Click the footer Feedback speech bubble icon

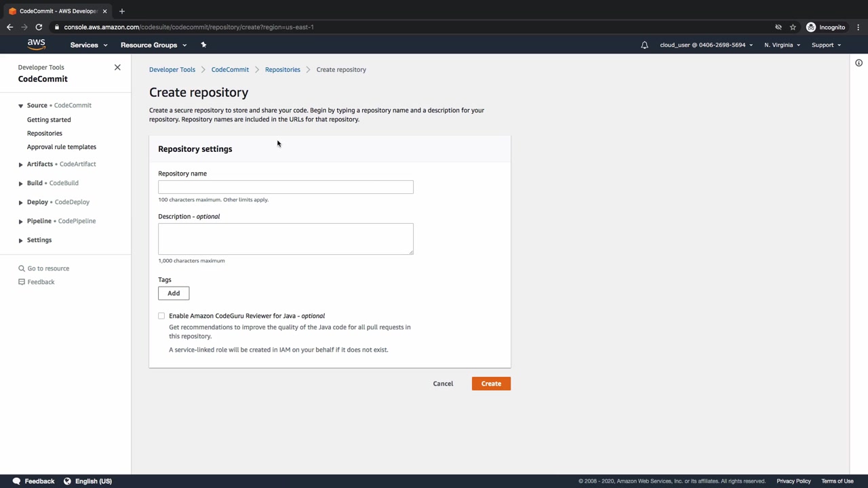pyautogui.click(x=16, y=481)
